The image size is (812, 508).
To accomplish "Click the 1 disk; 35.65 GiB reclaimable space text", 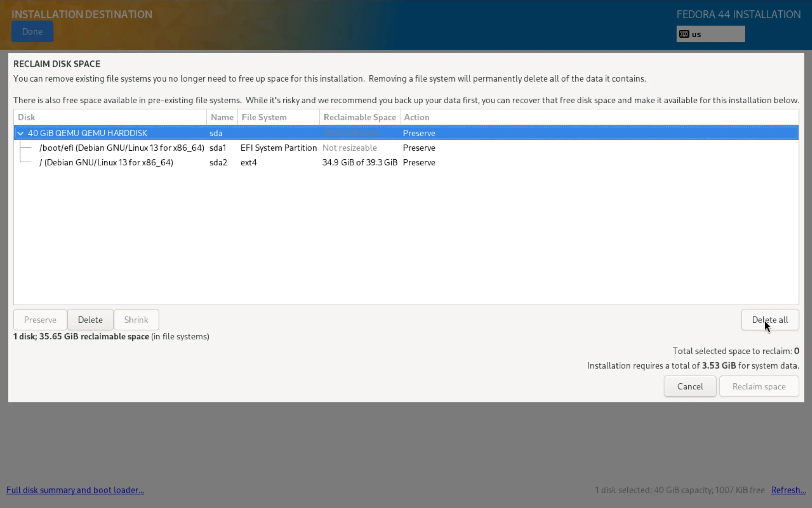I will tap(111, 336).
